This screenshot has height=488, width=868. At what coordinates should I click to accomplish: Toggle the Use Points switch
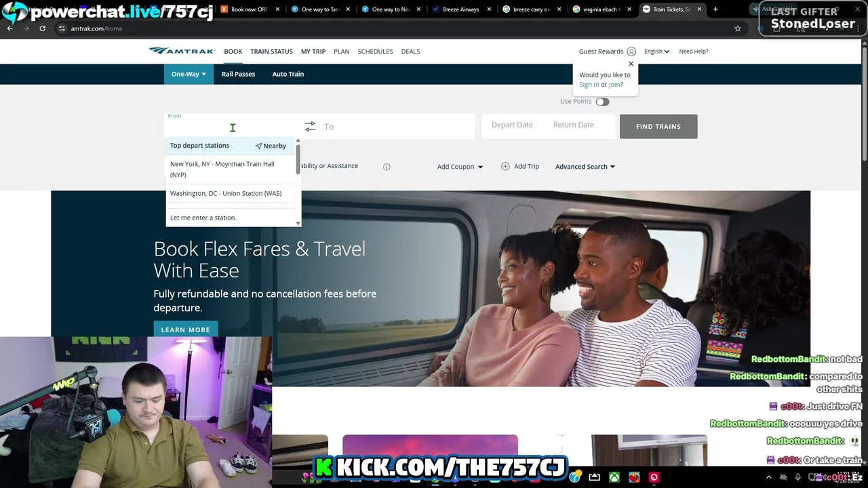[602, 102]
